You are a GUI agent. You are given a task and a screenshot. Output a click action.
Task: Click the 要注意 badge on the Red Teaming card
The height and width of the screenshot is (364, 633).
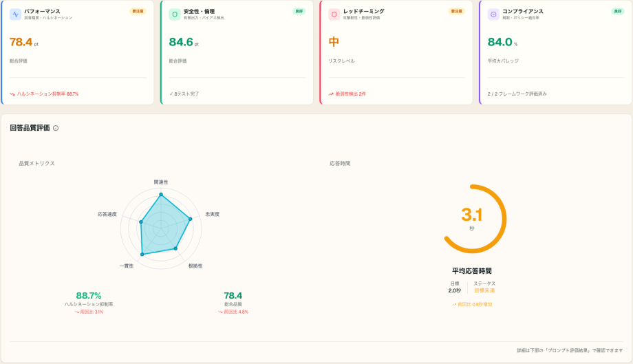[457, 11]
